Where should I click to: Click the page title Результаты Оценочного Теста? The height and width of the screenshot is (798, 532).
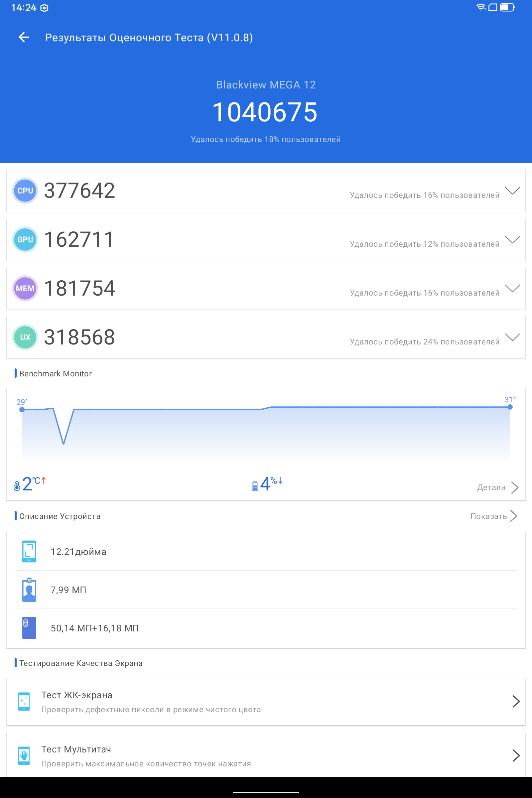[149, 37]
